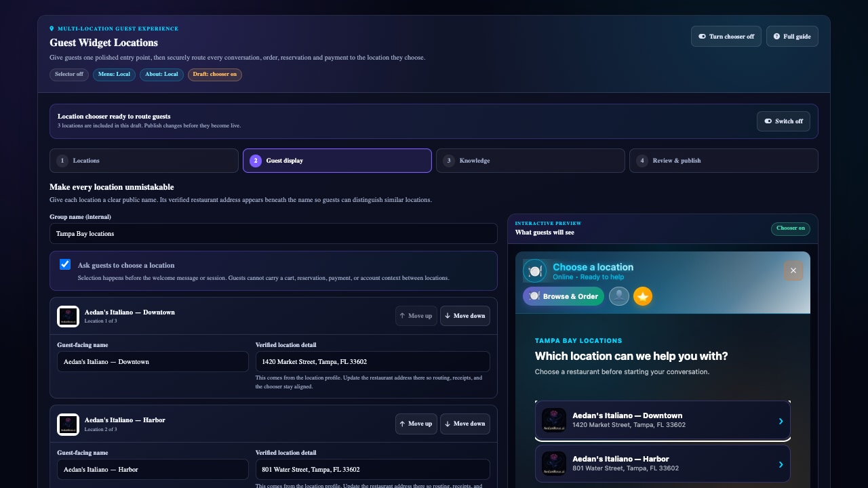The image size is (868, 488).
Task: Click the Harbor logo in the editor card
Action: pyautogui.click(x=68, y=424)
